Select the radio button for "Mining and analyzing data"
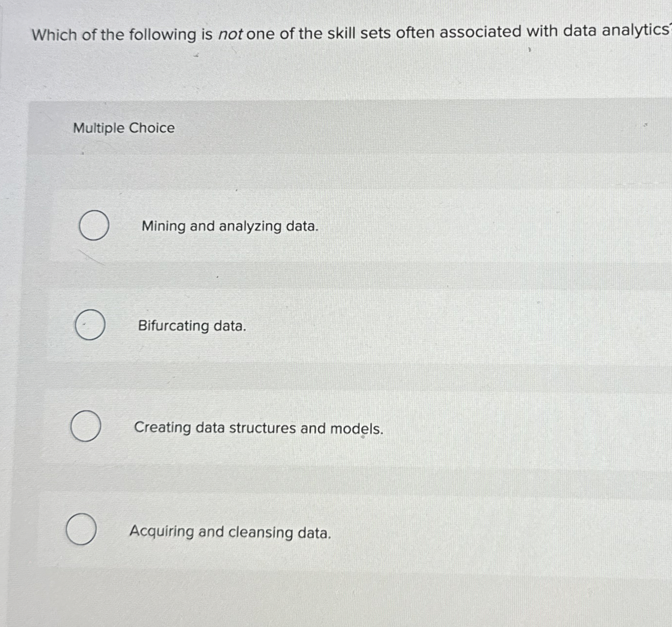Viewport: 672px width, 627px height. [93, 226]
